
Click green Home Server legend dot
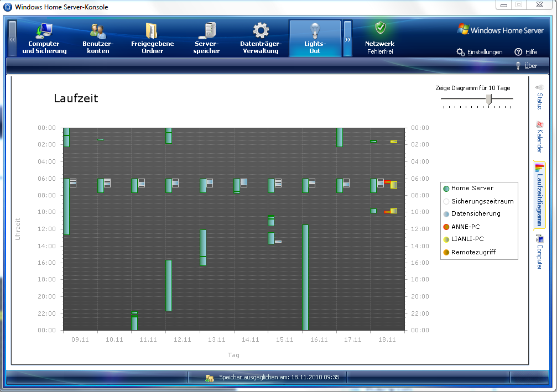446,189
